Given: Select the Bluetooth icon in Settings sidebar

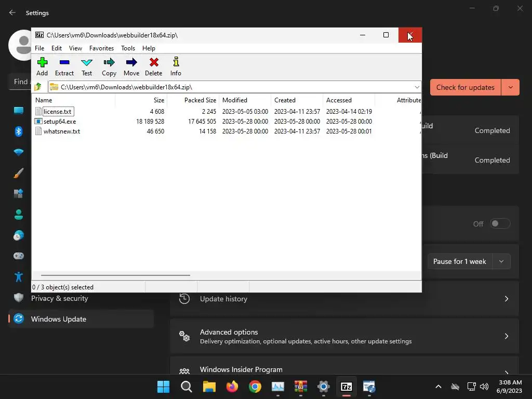Looking at the screenshot, I should (19, 131).
